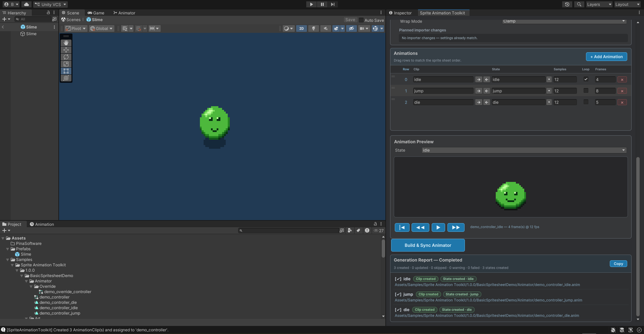Switch to the Inspector tab

click(x=400, y=13)
